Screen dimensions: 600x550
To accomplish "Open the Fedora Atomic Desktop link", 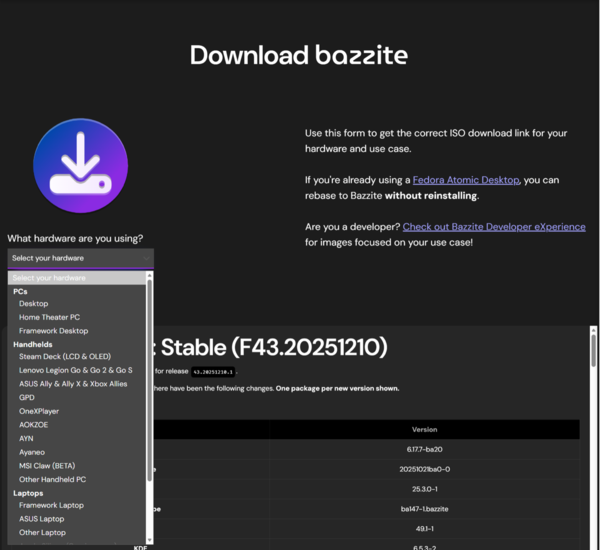I will coord(466,180).
